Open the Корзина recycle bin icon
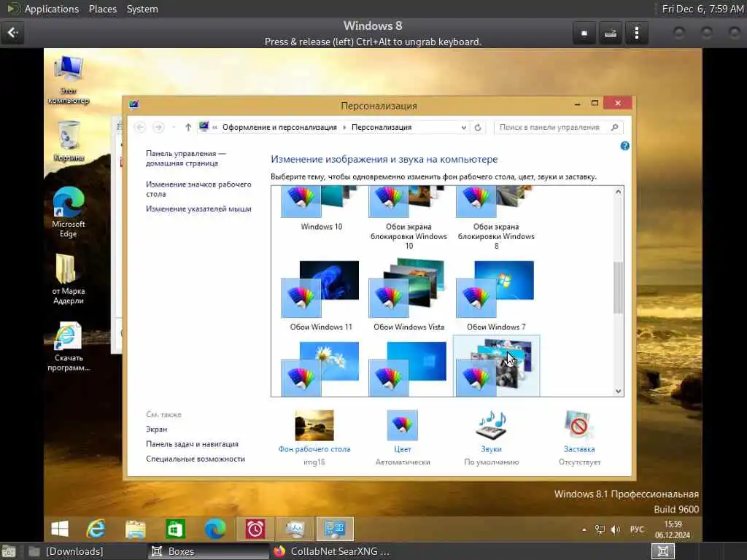This screenshot has width=747, height=560. [69, 141]
